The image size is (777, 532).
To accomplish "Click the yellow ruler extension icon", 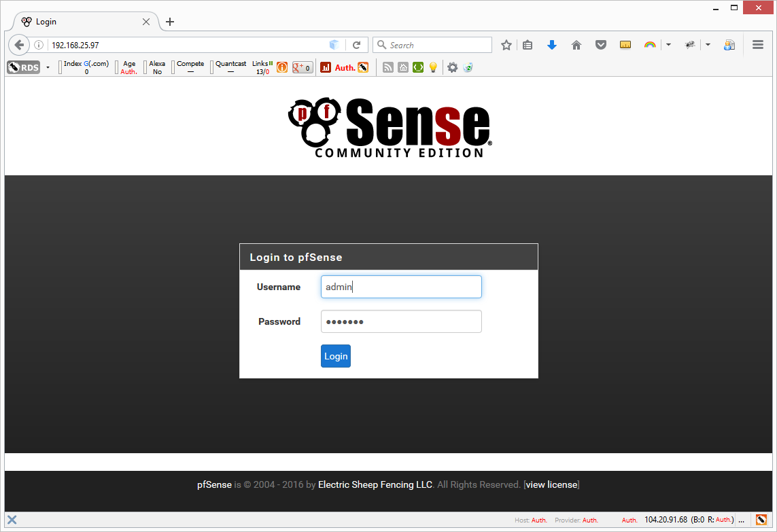I will [x=625, y=45].
